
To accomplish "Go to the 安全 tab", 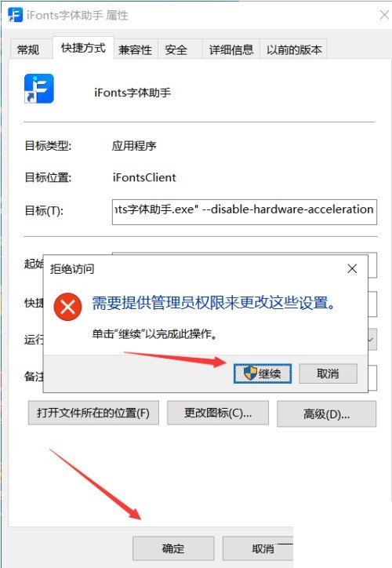I will point(176,49).
